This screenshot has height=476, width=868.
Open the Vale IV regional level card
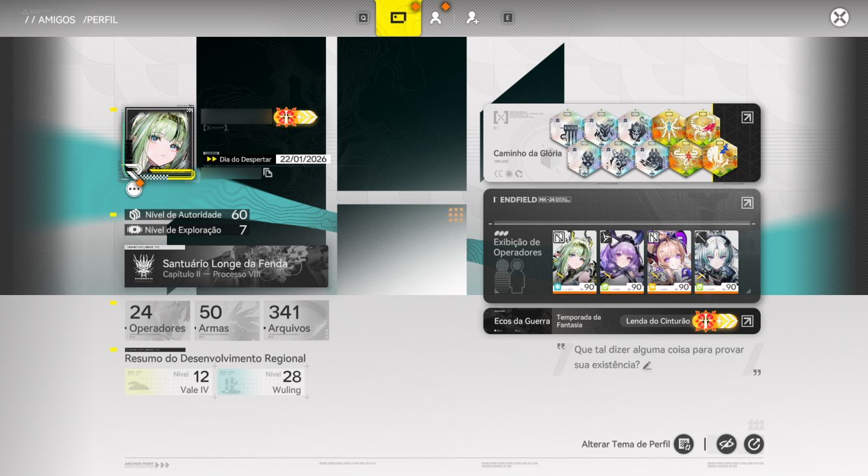click(168, 382)
